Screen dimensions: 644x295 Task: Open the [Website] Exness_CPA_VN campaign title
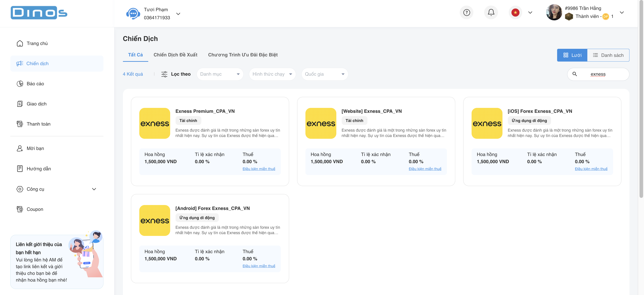[371, 111]
